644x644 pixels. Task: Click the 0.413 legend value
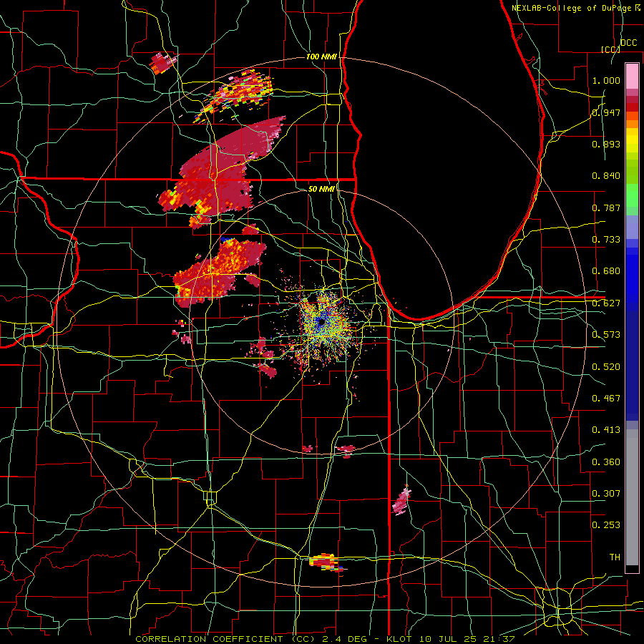coord(606,430)
